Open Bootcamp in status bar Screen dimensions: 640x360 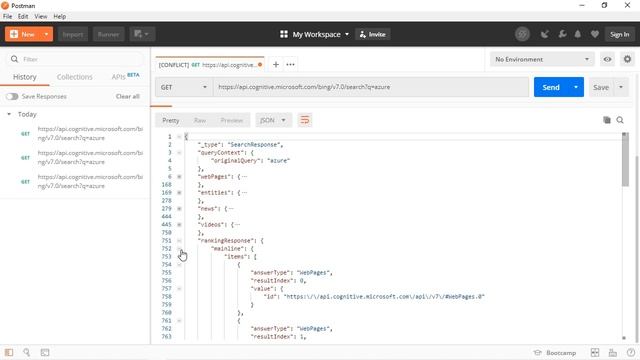[555, 353]
